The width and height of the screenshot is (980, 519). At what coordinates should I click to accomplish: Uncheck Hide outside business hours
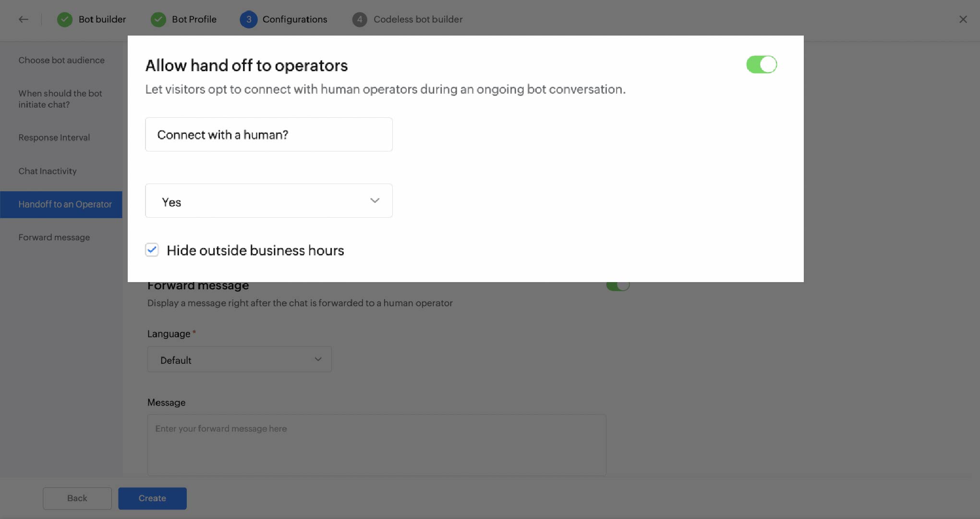click(x=152, y=250)
